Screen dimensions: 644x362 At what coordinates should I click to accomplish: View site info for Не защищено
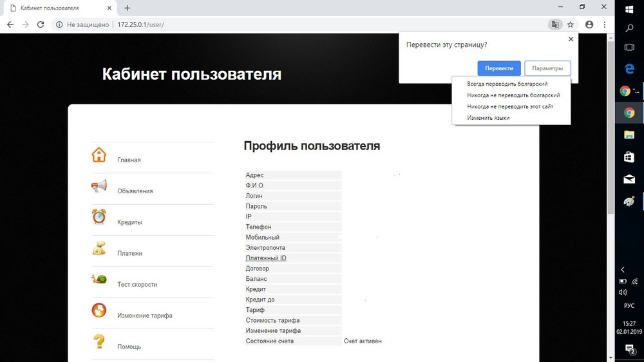[x=82, y=24]
